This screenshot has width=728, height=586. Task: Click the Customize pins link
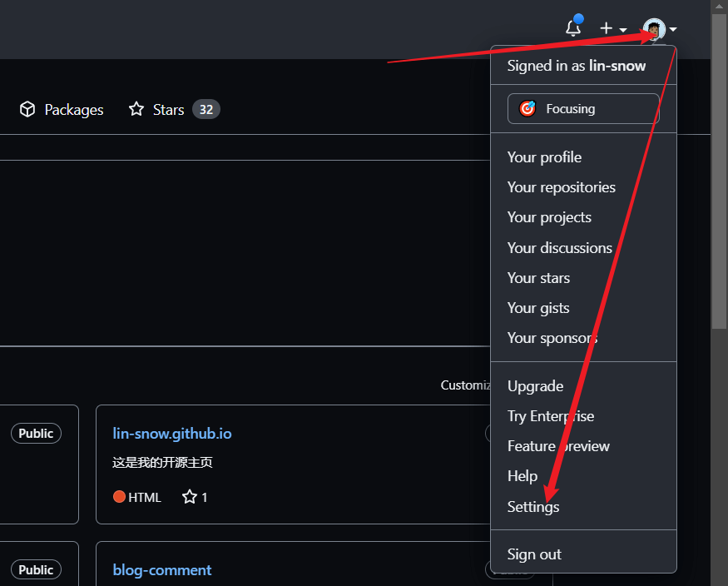coord(465,385)
